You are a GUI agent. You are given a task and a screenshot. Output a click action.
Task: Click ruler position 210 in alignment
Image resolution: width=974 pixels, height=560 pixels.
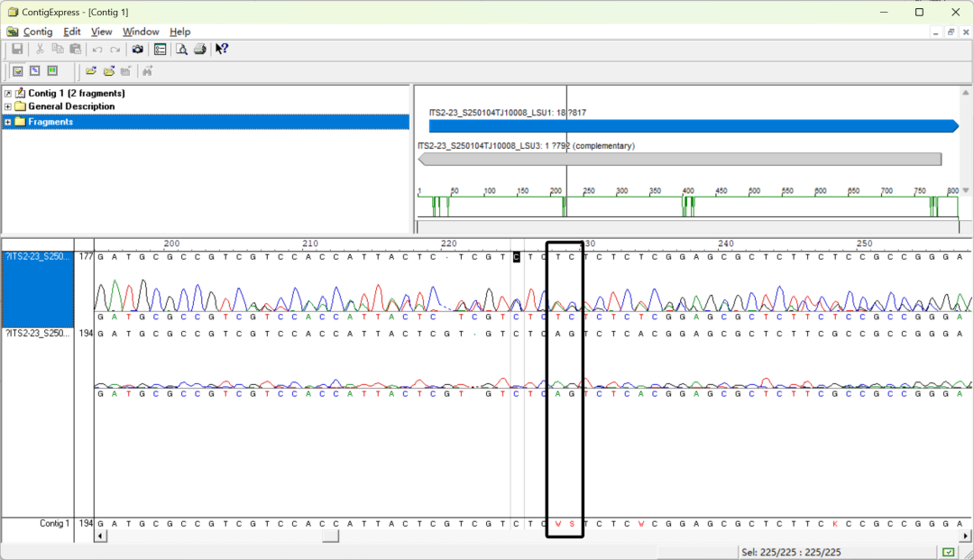coord(310,244)
